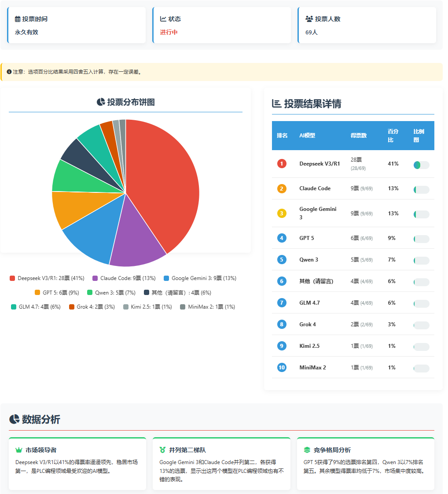Click the 永久有效 voting time value

click(26, 32)
